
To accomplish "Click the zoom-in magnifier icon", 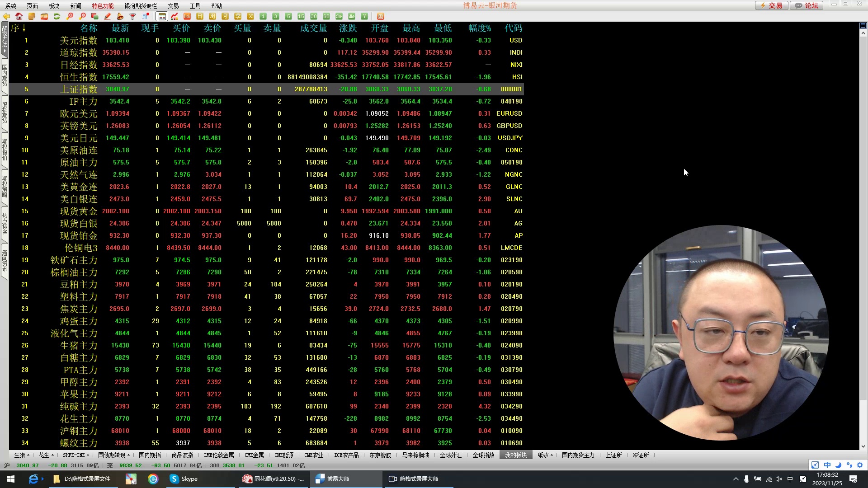I will [x=70, y=16].
